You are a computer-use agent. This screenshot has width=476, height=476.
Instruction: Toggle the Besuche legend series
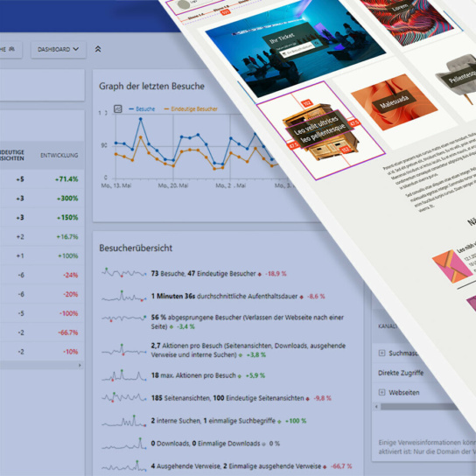pyautogui.click(x=142, y=109)
